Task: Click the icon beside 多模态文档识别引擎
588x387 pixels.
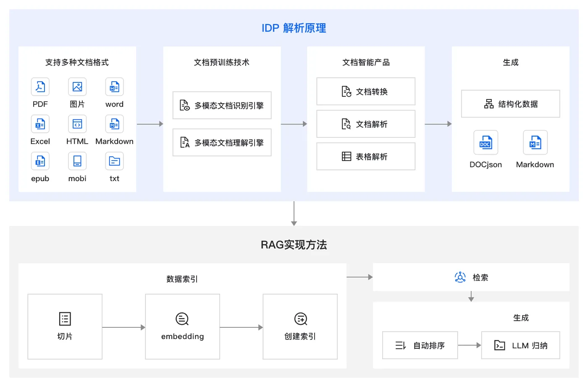Action: (185, 105)
